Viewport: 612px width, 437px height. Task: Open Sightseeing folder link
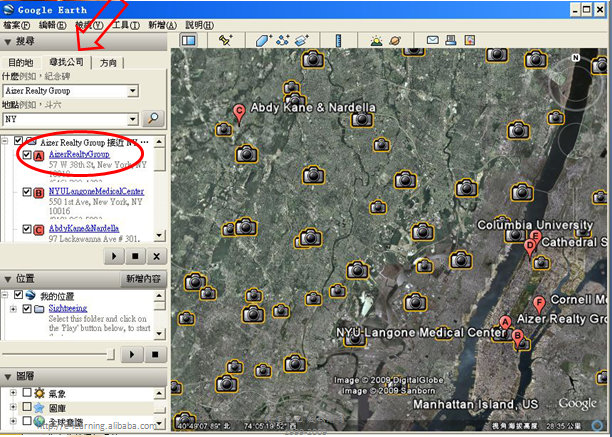[68, 308]
